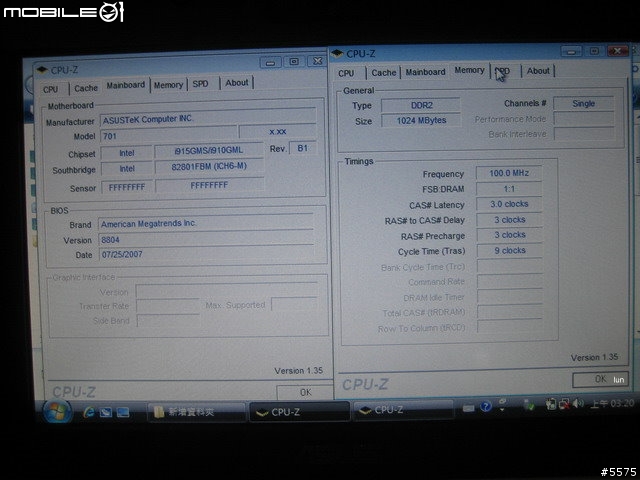640x480 pixels.
Task: Click the taskbar clock showing 03:20
Action: (612, 403)
